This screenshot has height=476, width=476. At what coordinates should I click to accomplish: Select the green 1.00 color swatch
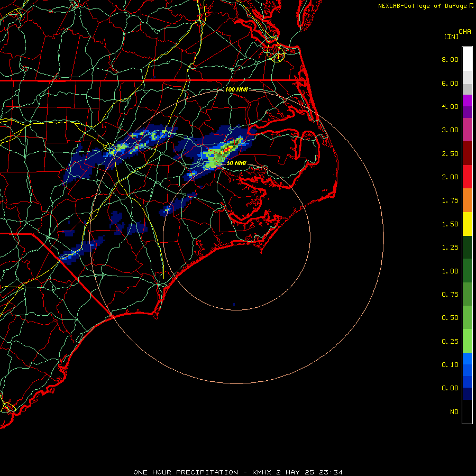coord(467,271)
